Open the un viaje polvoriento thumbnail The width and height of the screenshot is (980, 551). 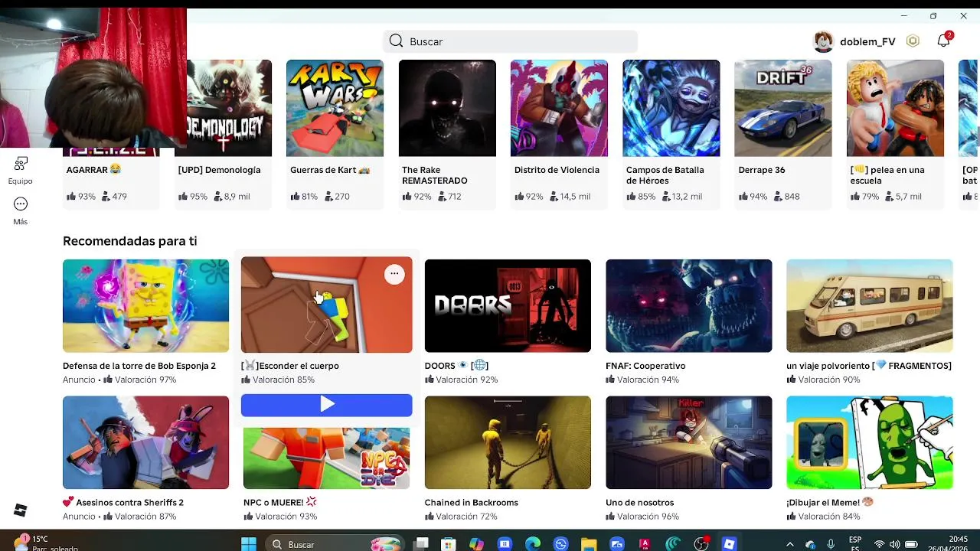[x=870, y=306]
